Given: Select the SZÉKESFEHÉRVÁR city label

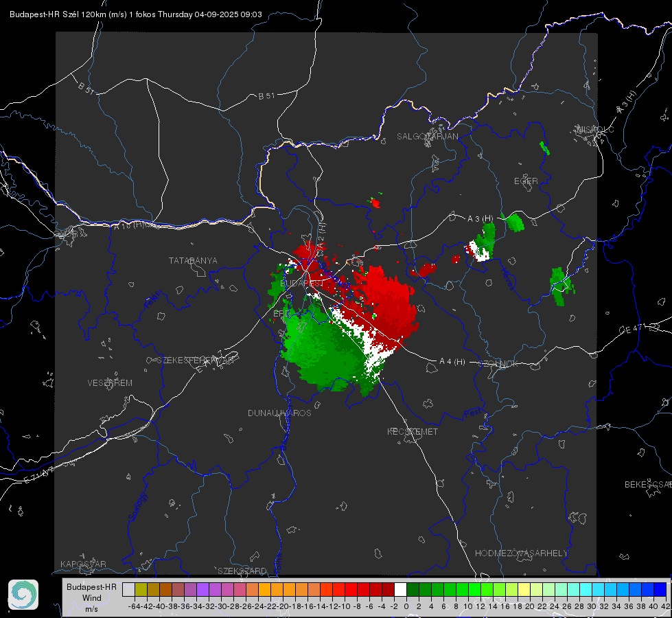Looking at the screenshot, I should click(195, 360).
